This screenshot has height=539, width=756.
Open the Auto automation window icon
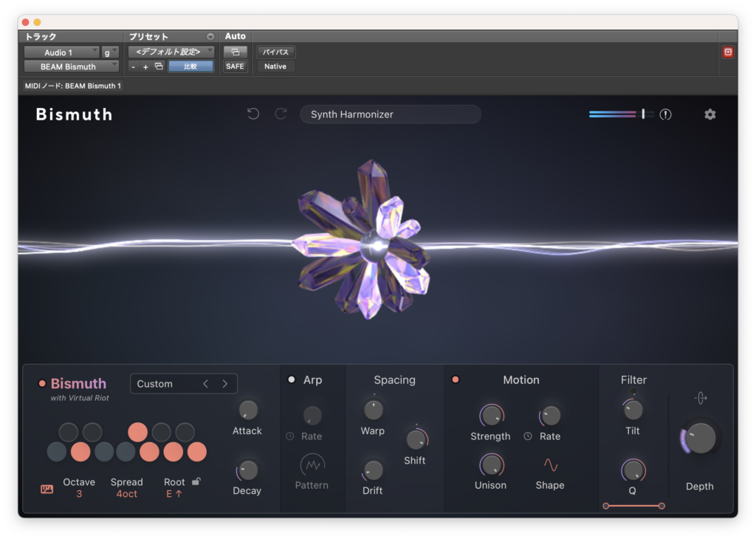pyautogui.click(x=236, y=52)
